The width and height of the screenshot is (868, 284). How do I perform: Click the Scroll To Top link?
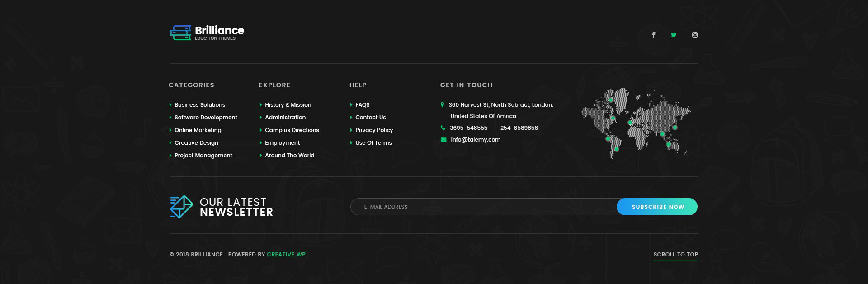click(675, 255)
